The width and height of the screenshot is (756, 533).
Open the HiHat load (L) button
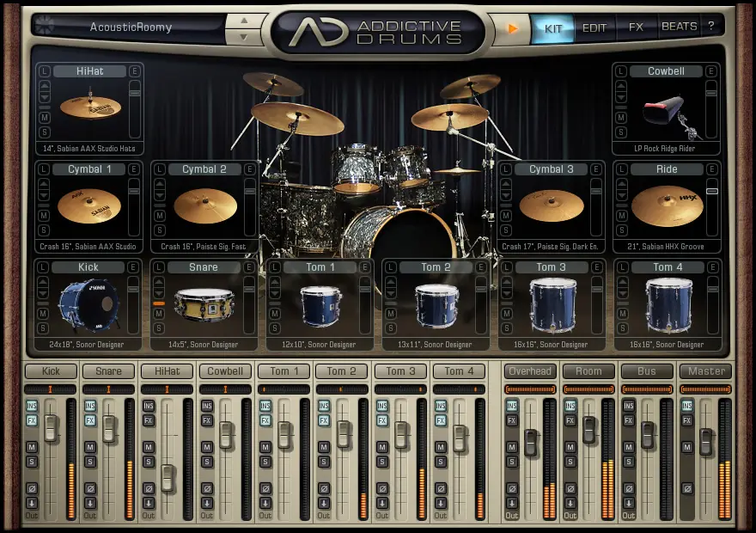pyautogui.click(x=45, y=71)
